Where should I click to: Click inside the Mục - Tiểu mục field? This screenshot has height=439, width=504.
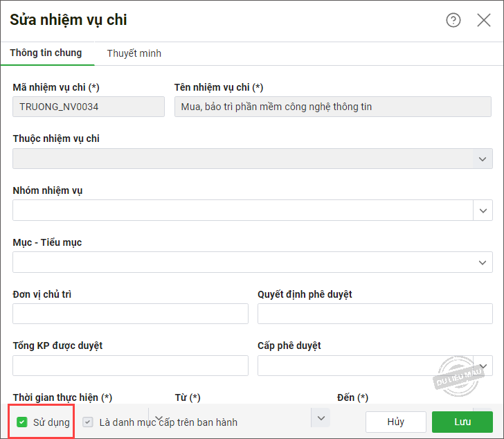click(x=253, y=262)
